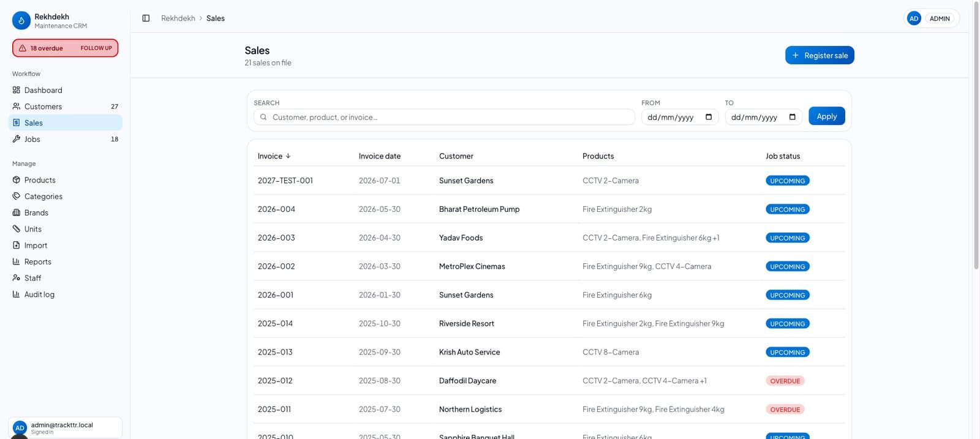Select customer MetroPlex Cinemas

coord(472,266)
